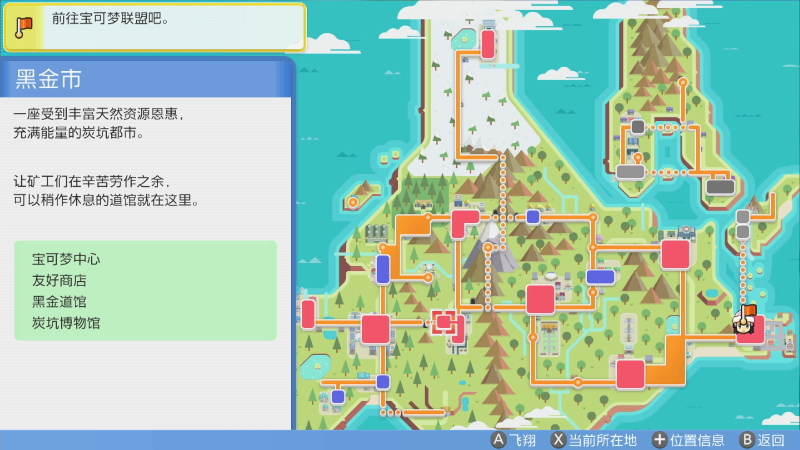The width and height of the screenshot is (800, 450).
Task: Select the tall blue Floaroma Town marker
Action: pos(383,269)
